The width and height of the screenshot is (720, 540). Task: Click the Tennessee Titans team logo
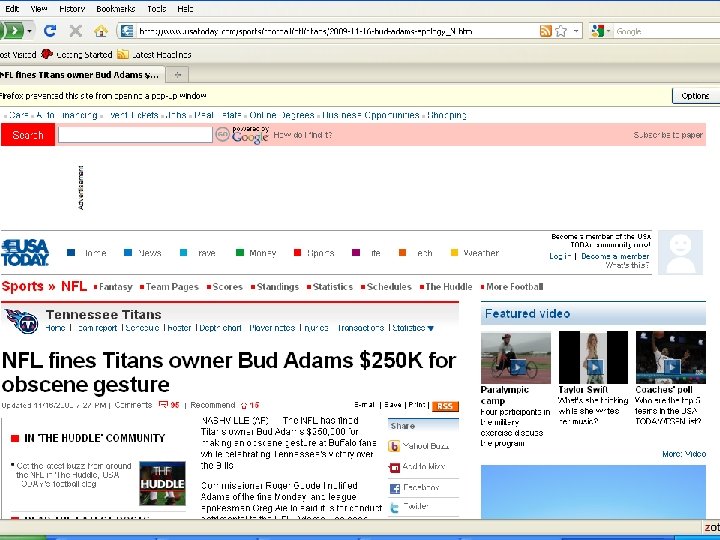click(21, 321)
